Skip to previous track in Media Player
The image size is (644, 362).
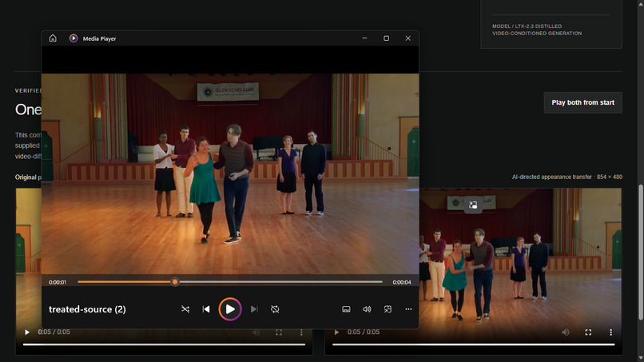(206, 309)
